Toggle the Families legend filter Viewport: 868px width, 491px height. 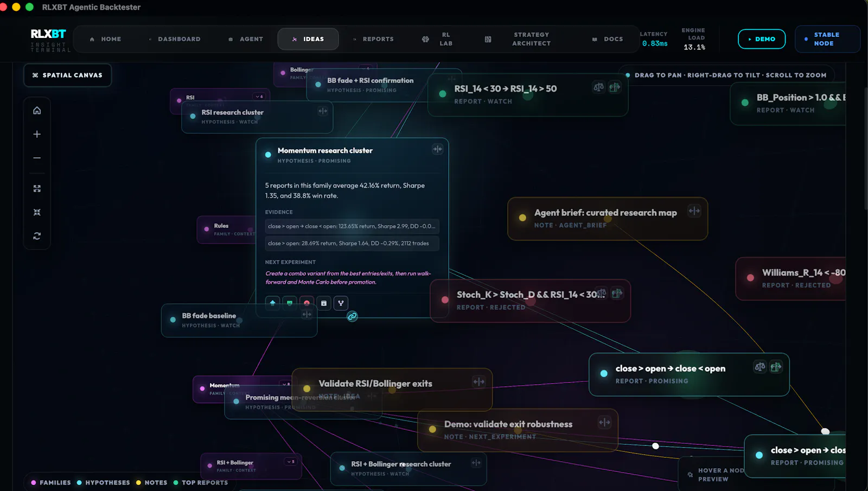pos(51,482)
